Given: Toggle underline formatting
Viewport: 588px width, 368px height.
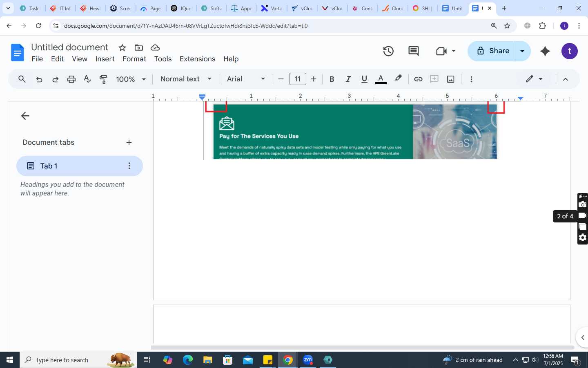Looking at the screenshot, I should pos(364,79).
